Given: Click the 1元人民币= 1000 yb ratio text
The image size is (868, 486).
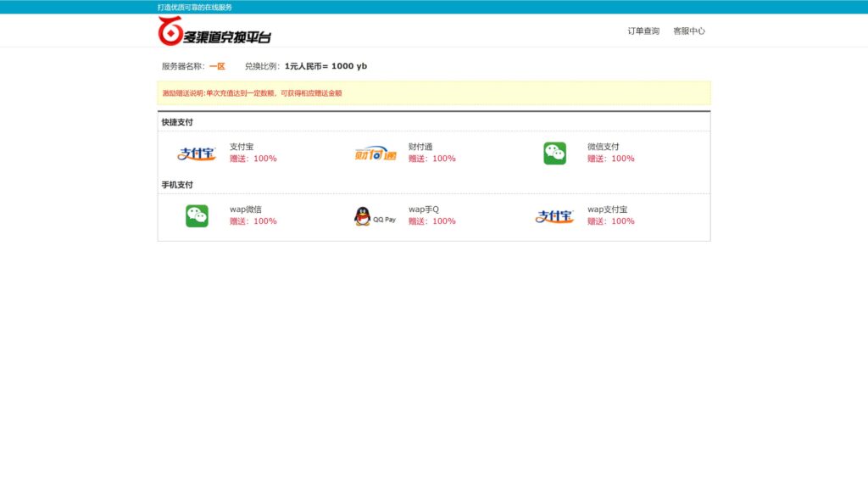Looking at the screenshot, I should [325, 66].
